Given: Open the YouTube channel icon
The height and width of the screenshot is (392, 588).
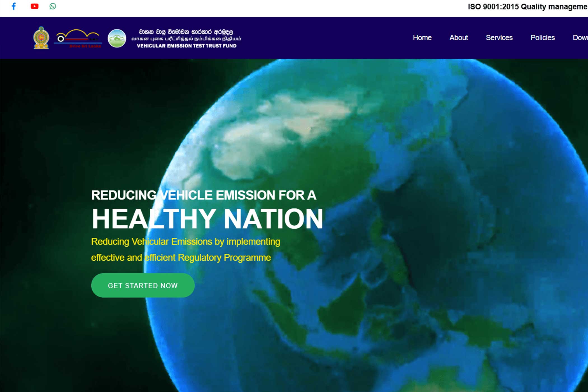Looking at the screenshot, I should [x=34, y=6].
